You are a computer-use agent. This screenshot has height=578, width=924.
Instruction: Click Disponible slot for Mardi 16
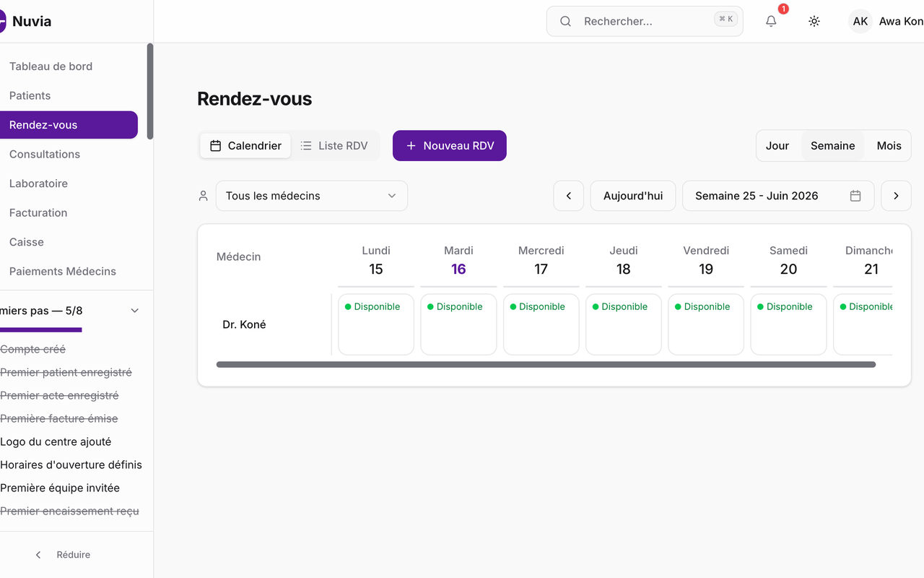[458, 324]
